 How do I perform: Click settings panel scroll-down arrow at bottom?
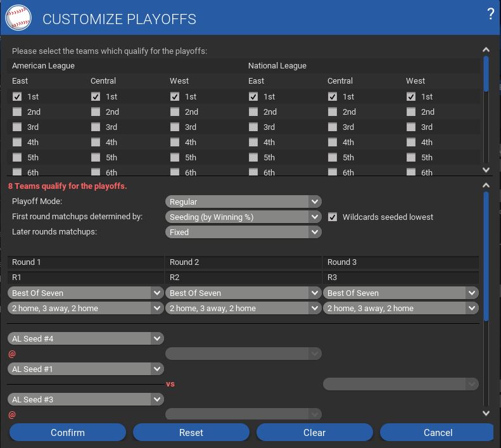tap(486, 413)
